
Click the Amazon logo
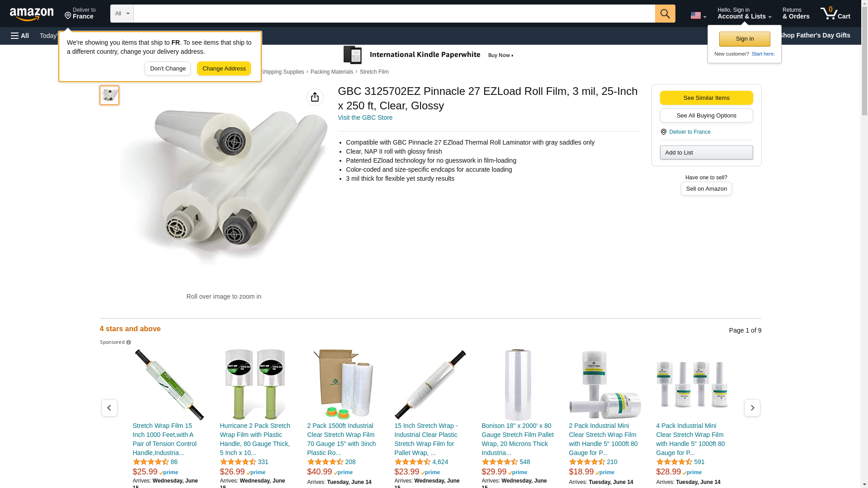point(32,14)
